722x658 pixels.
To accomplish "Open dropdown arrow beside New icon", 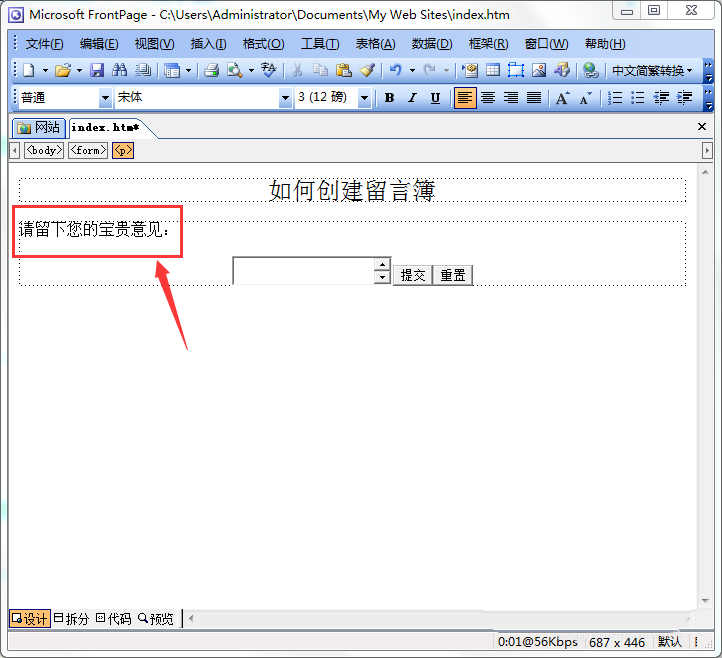I will pos(45,70).
